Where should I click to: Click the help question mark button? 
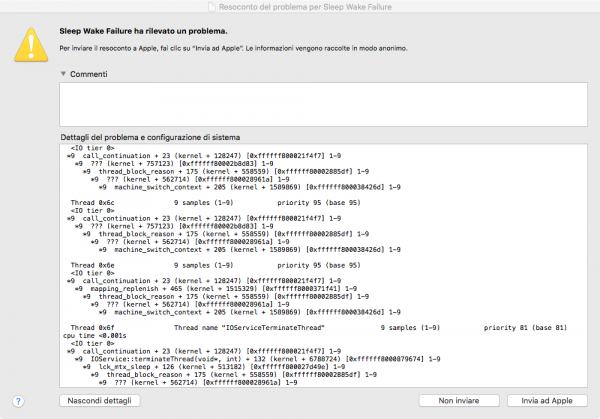[18, 401]
